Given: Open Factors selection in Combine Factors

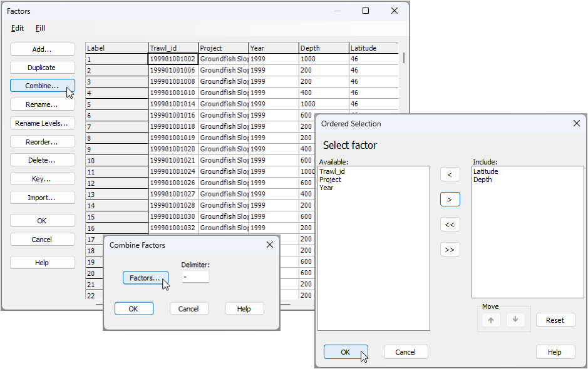Looking at the screenshot, I should tap(145, 277).
